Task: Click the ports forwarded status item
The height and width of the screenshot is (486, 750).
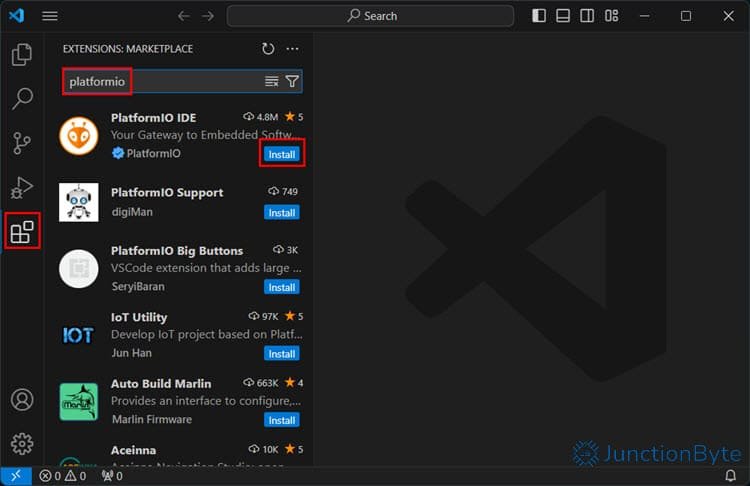Action: 112,476
